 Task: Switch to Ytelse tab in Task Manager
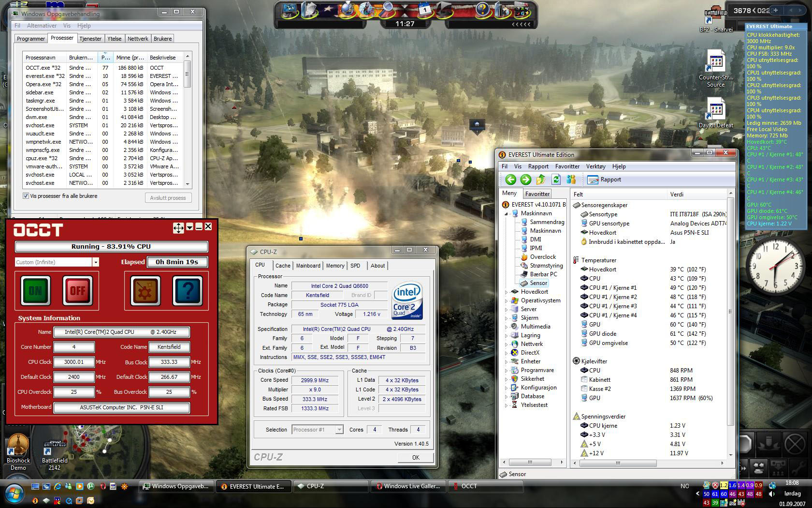(x=115, y=39)
